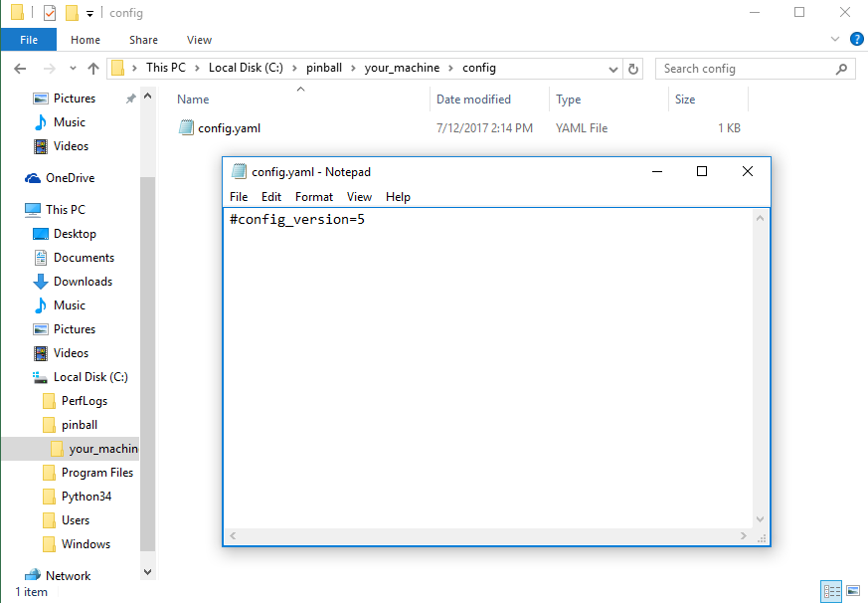
Task: Click the Up one level arrow icon
Action: pyautogui.click(x=93, y=69)
